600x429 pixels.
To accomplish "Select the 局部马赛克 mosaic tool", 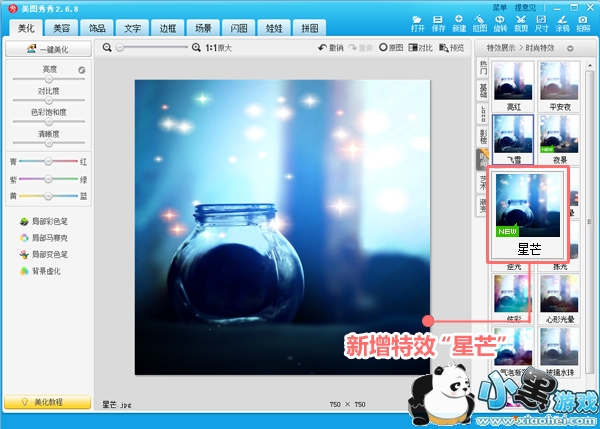I will (44, 238).
